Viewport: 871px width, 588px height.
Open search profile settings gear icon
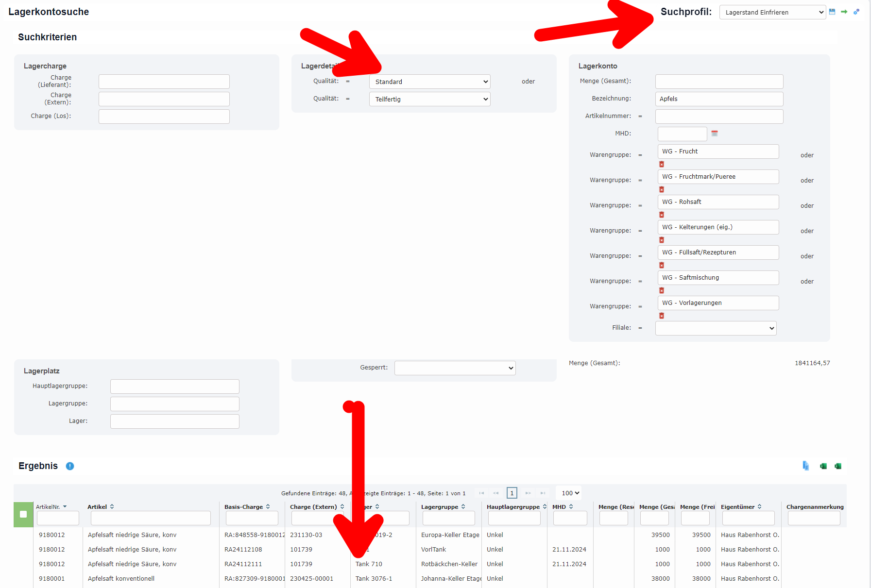pos(856,12)
